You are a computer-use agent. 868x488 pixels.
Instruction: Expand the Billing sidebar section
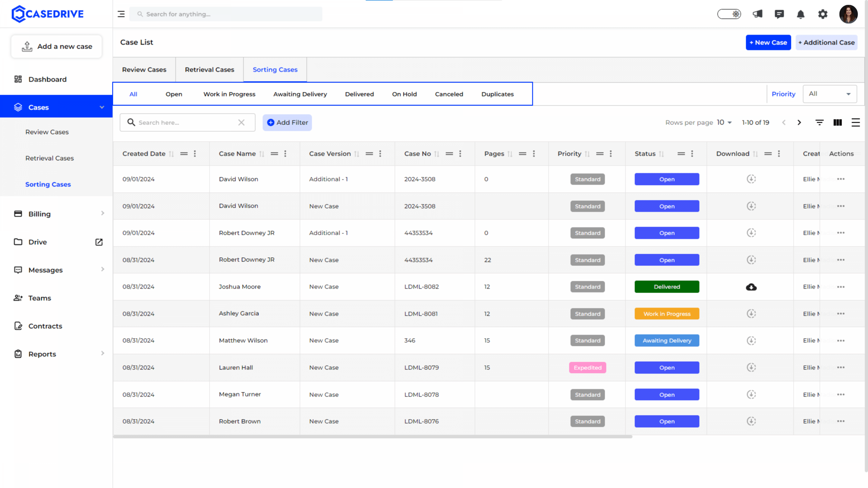tap(102, 213)
